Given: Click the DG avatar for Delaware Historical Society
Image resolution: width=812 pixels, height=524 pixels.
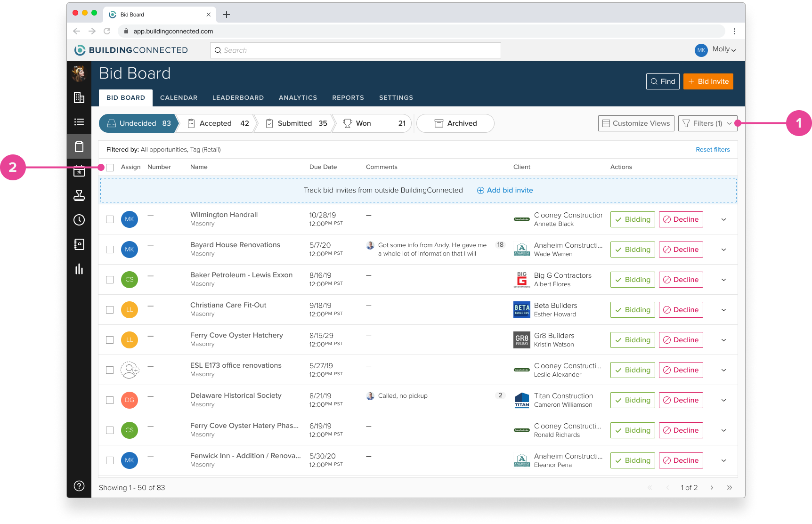Looking at the screenshot, I should [x=130, y=400].
